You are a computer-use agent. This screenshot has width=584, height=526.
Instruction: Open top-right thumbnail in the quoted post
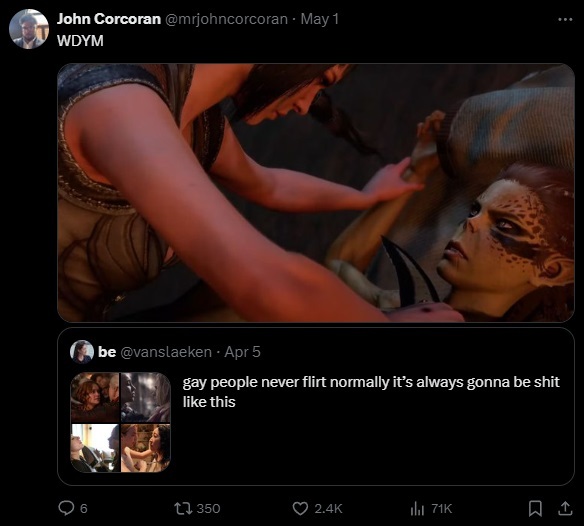pos(146,397)
